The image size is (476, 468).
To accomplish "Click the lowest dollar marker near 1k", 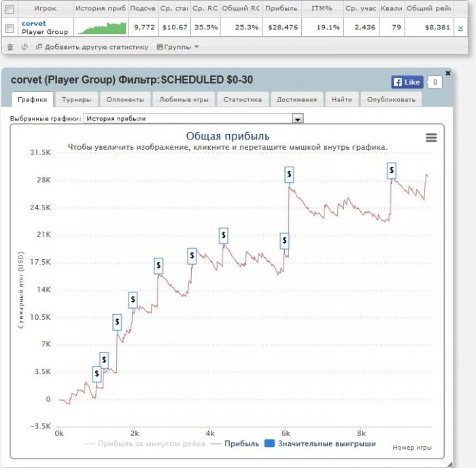I will pos(97,373).
